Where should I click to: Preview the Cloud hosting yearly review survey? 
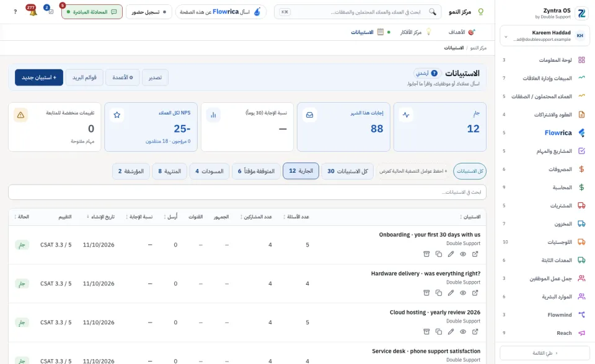(x=463, y=331)
